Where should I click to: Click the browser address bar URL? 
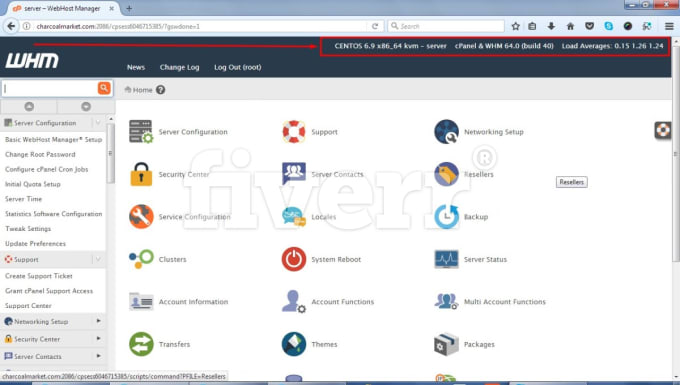click(118, 26)
